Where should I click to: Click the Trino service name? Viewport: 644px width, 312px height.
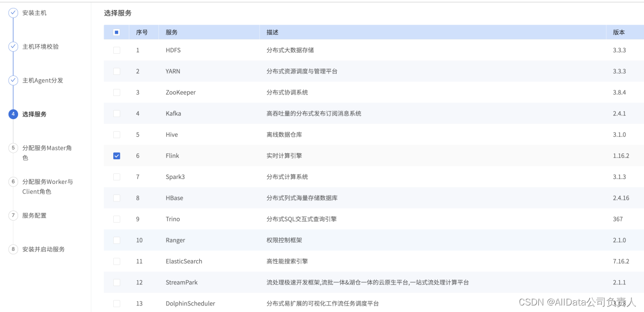[x=173, y=219]
